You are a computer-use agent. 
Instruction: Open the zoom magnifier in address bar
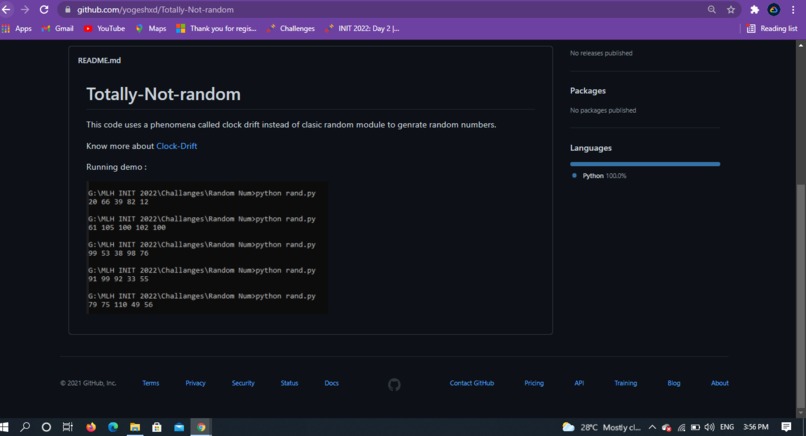point(711,10)
